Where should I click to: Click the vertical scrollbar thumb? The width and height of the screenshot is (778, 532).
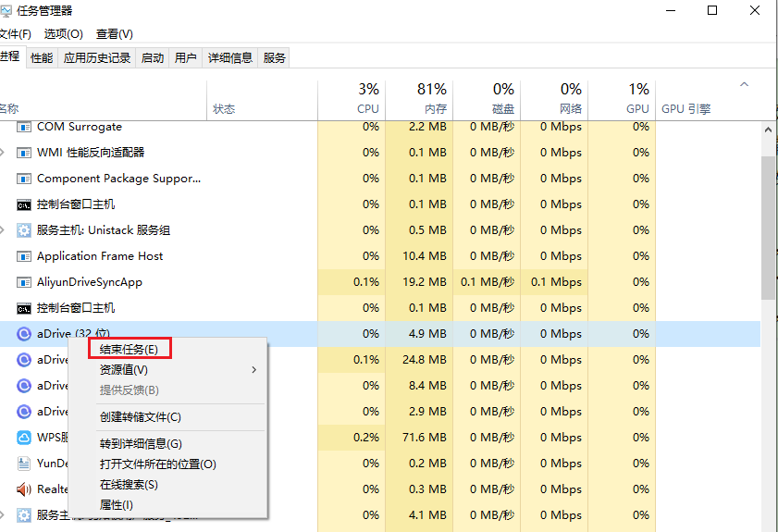(768, 228)
